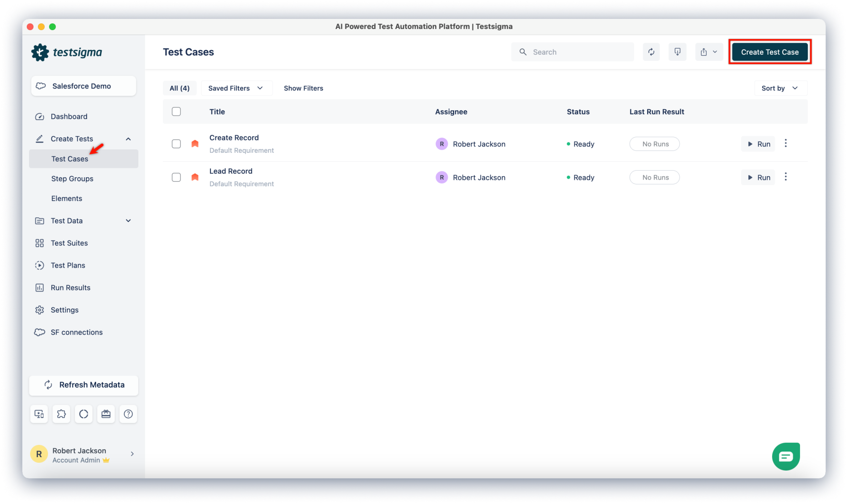
Task: Click the export share icon
Action: tap(704, 52)
